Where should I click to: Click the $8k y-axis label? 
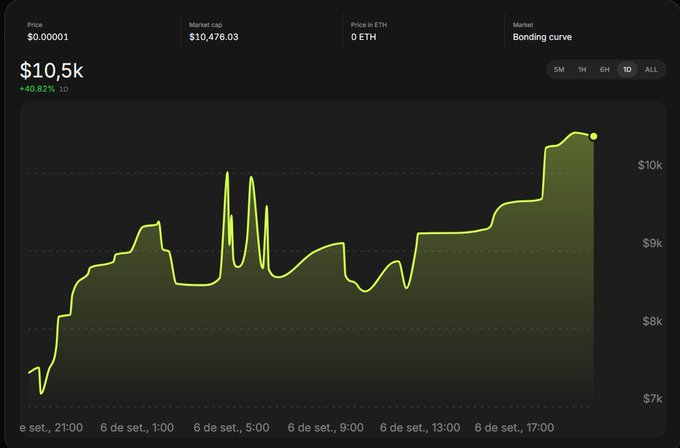[x=652, y=321]
